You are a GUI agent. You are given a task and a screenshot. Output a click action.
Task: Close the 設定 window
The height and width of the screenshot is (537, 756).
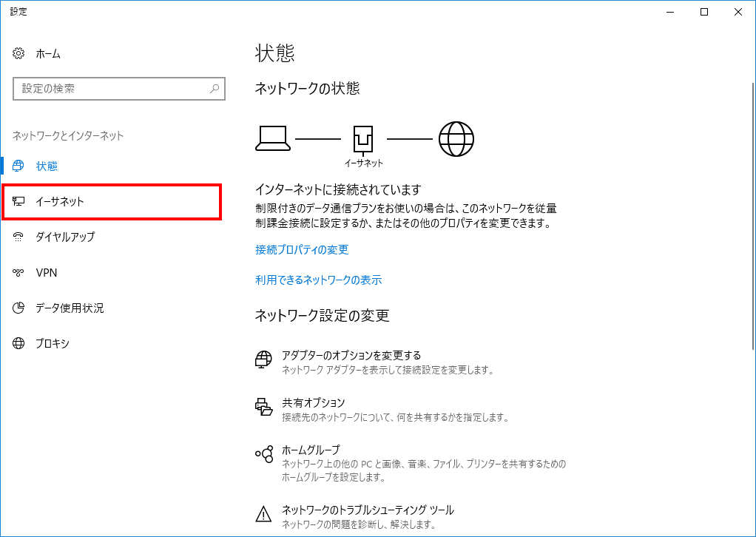point(738,12)
